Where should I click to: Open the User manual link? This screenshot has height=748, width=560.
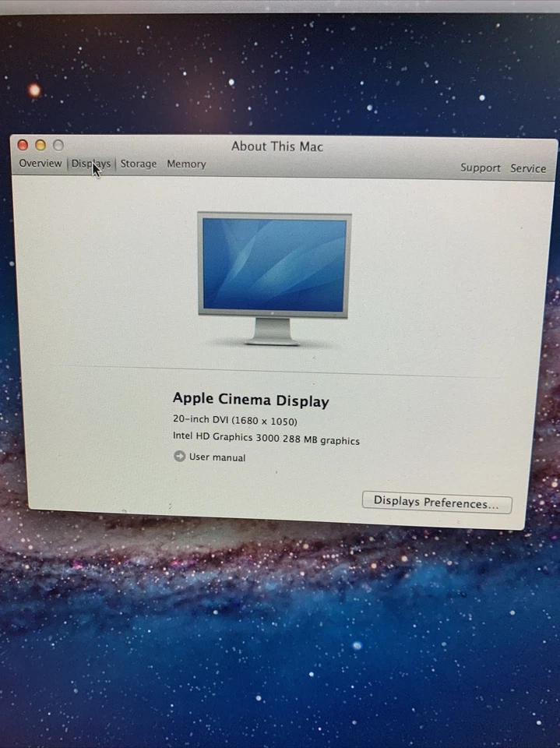217,457
